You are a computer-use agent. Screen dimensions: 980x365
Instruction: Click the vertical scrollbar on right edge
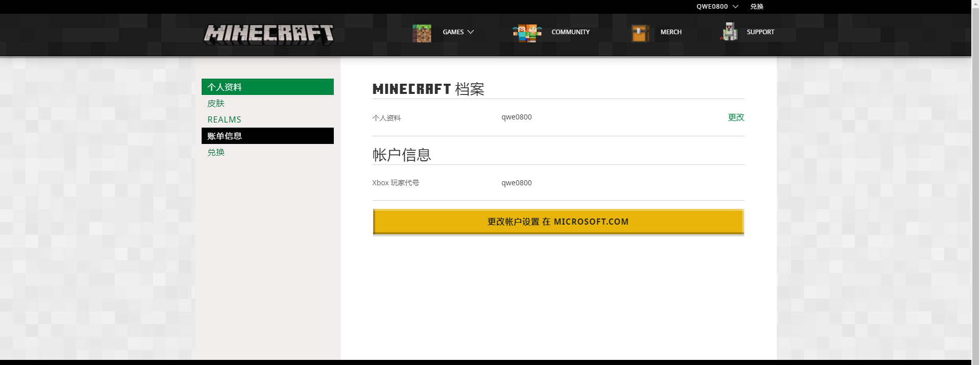[975, 179]
